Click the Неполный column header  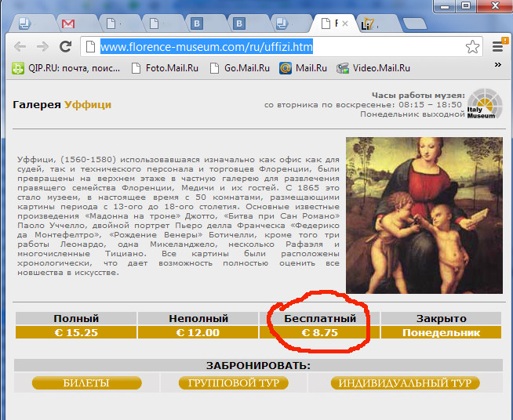198,318
